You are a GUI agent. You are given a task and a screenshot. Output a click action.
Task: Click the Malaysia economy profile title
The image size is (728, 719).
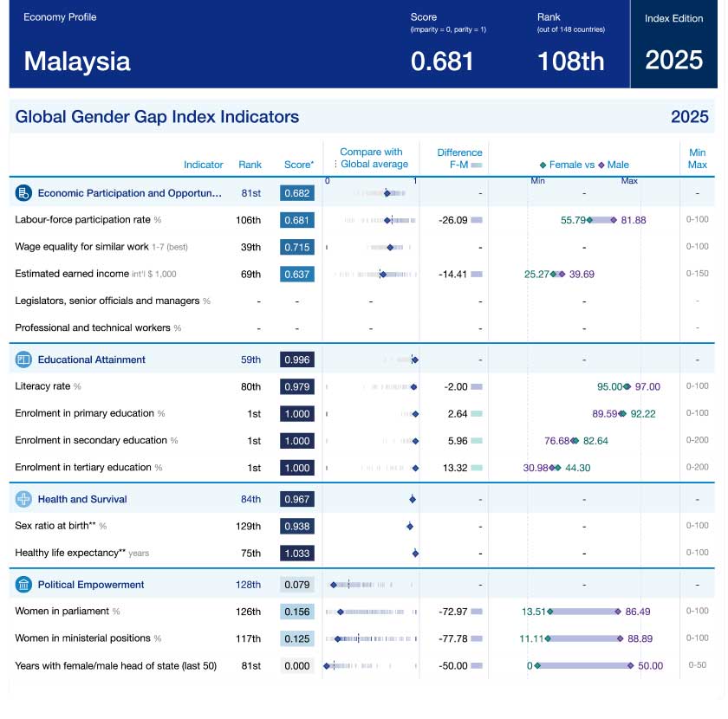point(77,62)
